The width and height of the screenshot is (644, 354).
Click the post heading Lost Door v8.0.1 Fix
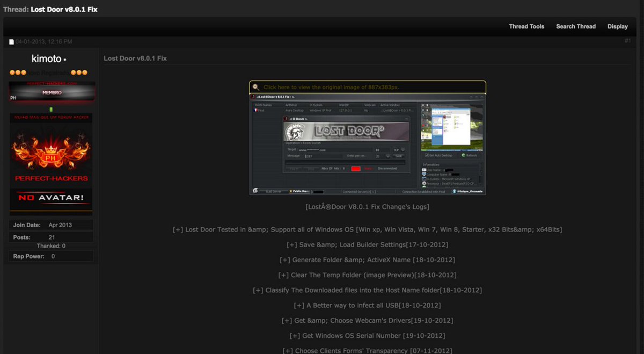tap(135, 58)
